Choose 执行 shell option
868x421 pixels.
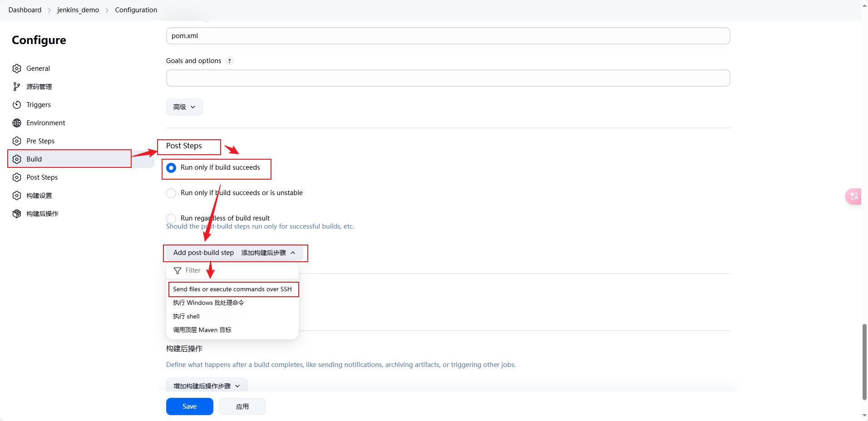click(232, 316)
